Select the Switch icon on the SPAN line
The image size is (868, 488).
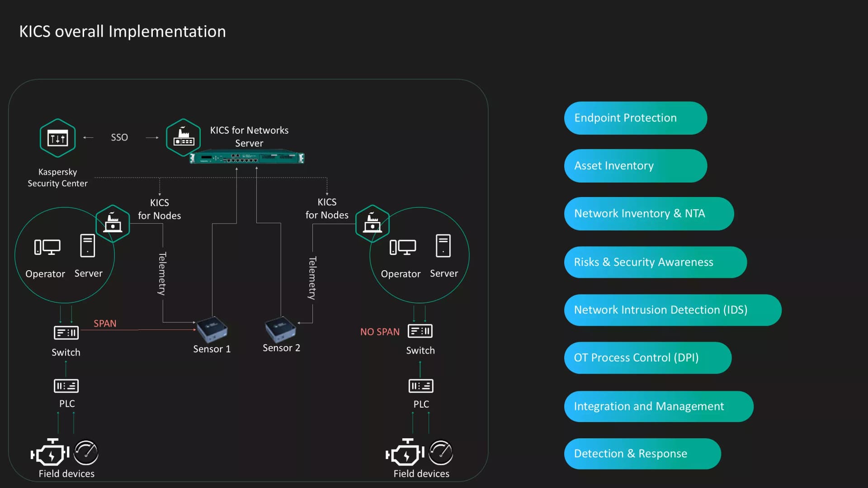click(66, 333)
